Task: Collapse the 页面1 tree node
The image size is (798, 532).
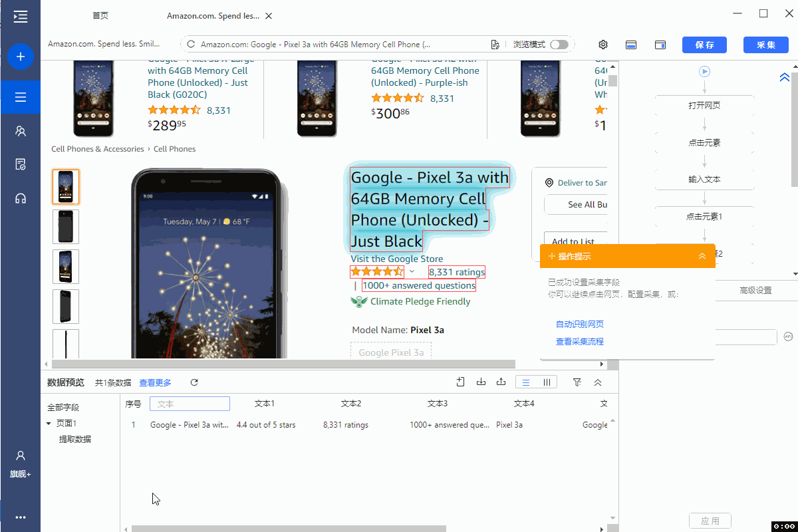Action: point(49,424)
